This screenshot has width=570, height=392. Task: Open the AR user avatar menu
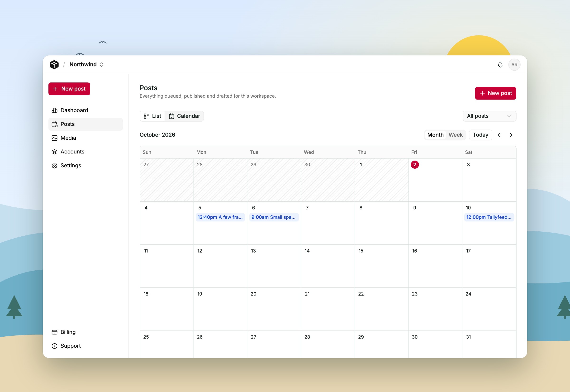tap(514, 65)
